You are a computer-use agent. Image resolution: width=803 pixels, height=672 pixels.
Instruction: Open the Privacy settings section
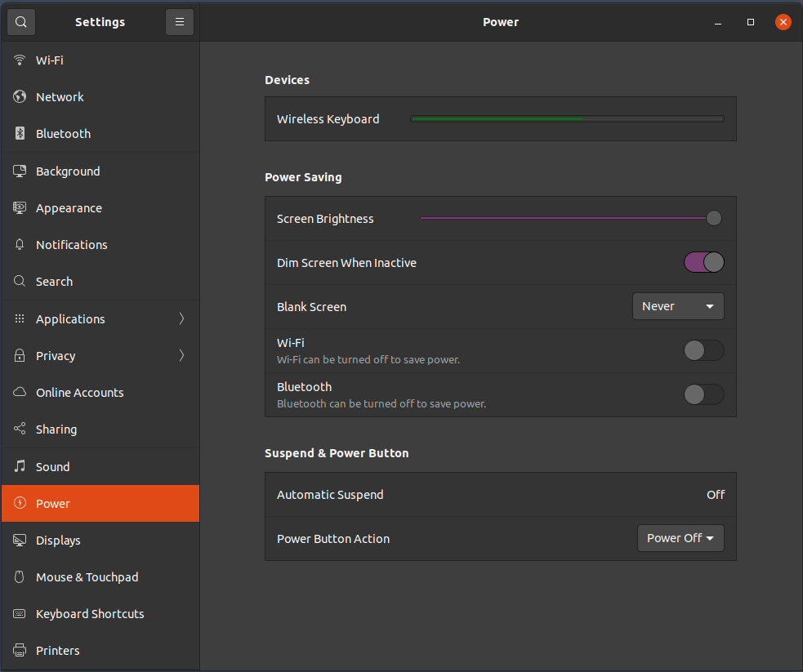(56, 356)
